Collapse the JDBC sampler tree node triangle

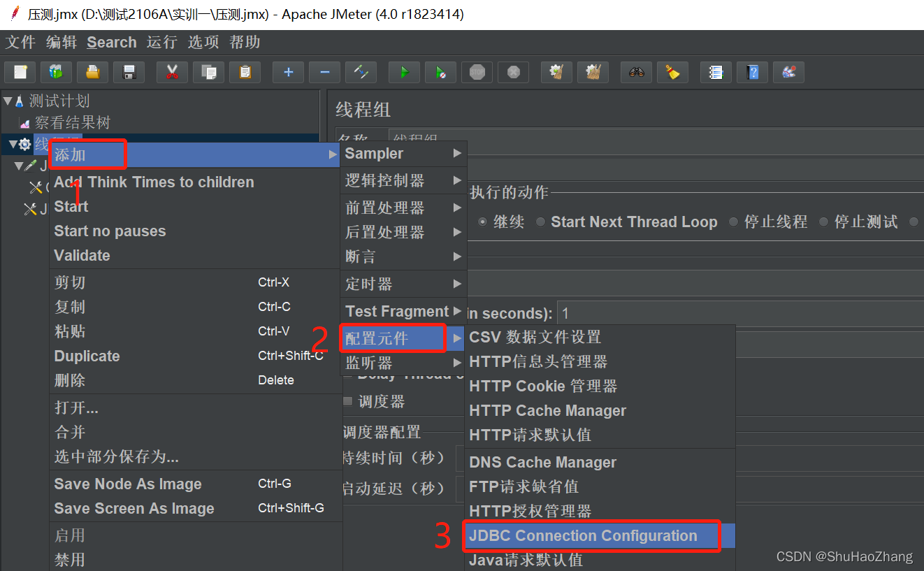[x=19, y=166]
